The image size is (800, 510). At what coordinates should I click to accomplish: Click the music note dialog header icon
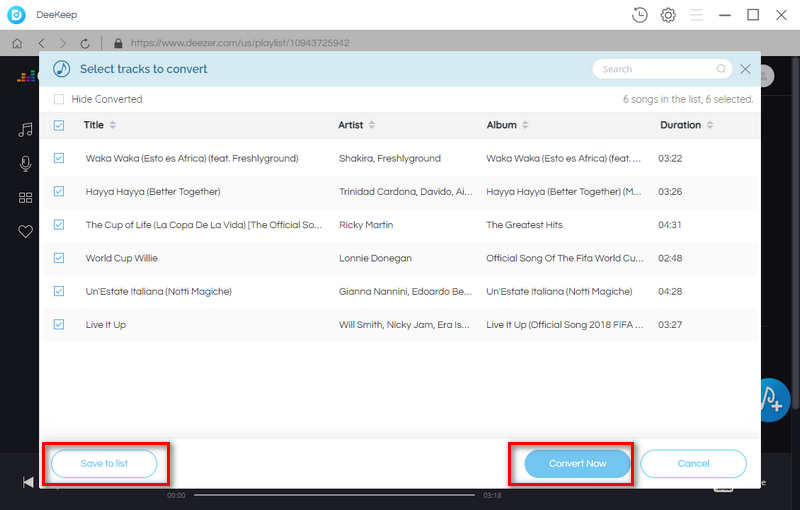(62, 69)
